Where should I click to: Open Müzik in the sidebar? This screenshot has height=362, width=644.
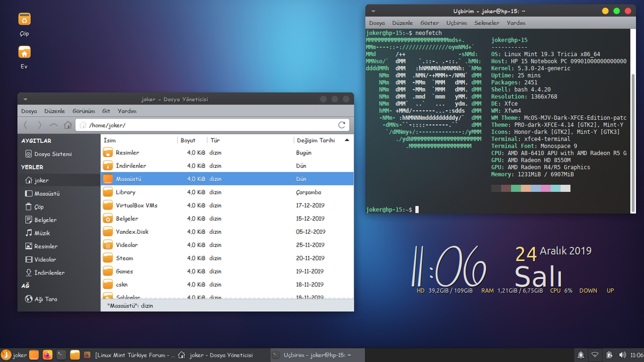59,233
